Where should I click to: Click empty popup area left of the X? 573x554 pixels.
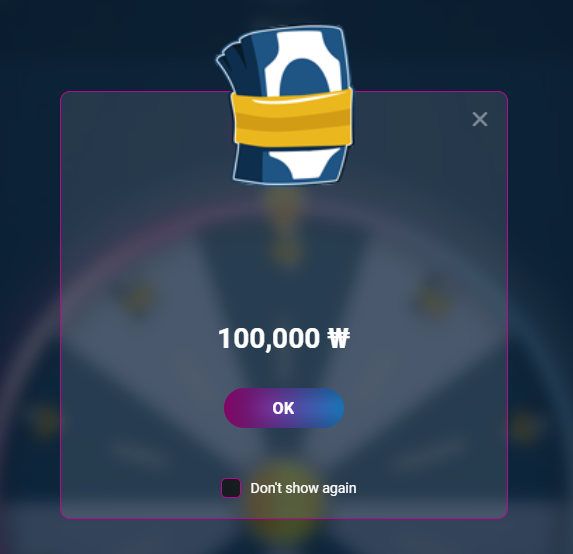pyautogui.click(x=413, y=119)
